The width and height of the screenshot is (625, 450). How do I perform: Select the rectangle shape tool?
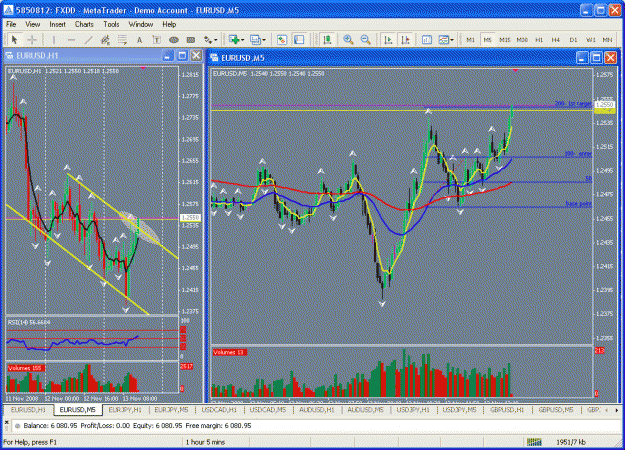click(x=191, y=40)
